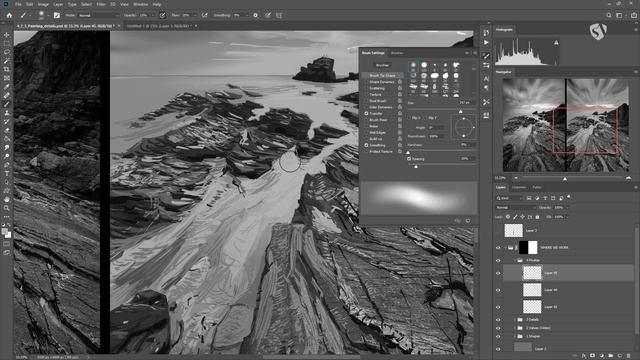The height and width of the screenshot is (360, 640).
Task: Enable Flip X checkbox
Action: click(409, 118)
